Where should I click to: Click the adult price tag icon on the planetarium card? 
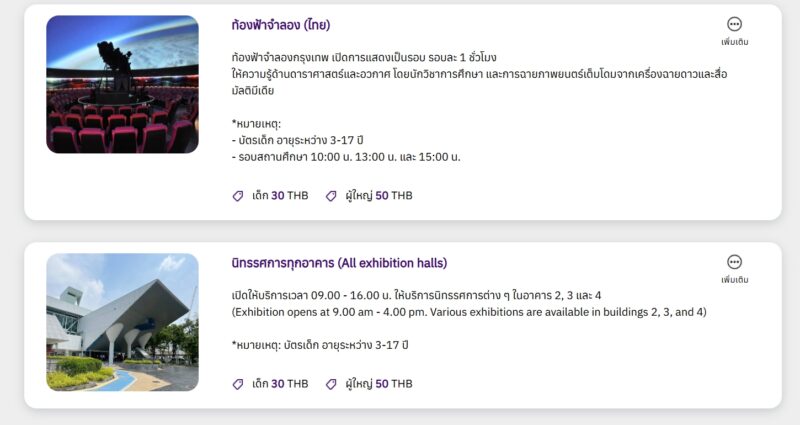tap(331, 196)
